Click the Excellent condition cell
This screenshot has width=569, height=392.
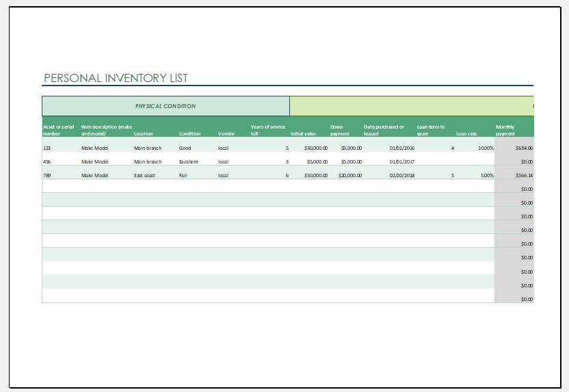point(189,162)
